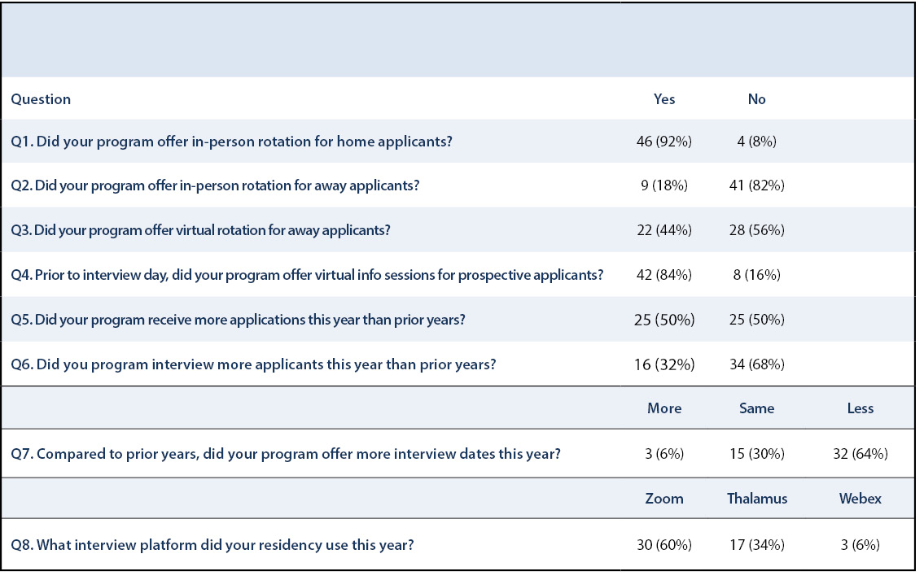Select the 8 (16%) cell
This screenshot has width=924, height=580.
pyautogui.click(x=756, y=275)
